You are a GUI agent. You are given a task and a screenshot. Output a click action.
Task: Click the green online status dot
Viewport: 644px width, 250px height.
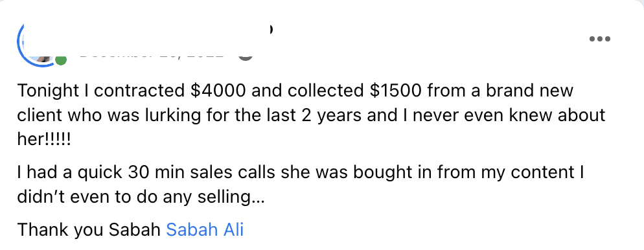point(61,60)
